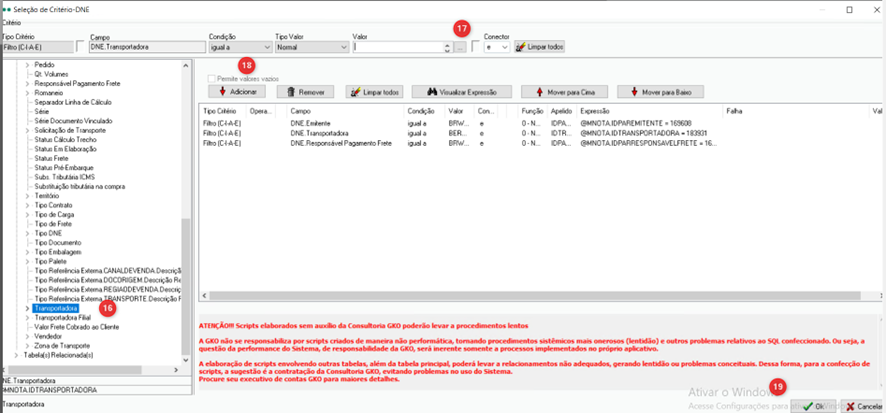Click the Tipo Critério column header

223,111
